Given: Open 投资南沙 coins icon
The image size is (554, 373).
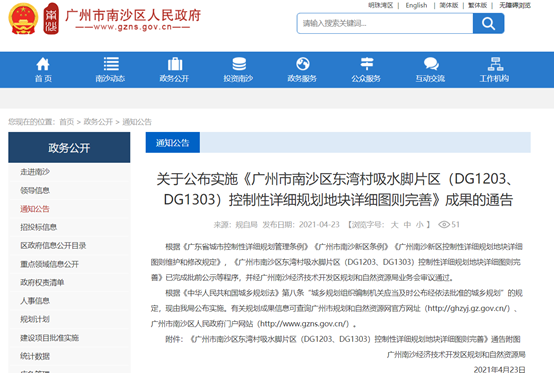Looking at the screenshot, I should coord(239,64).
